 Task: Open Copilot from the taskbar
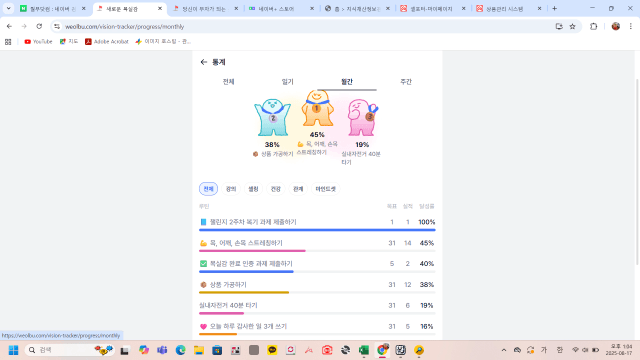tap(144, 350)
